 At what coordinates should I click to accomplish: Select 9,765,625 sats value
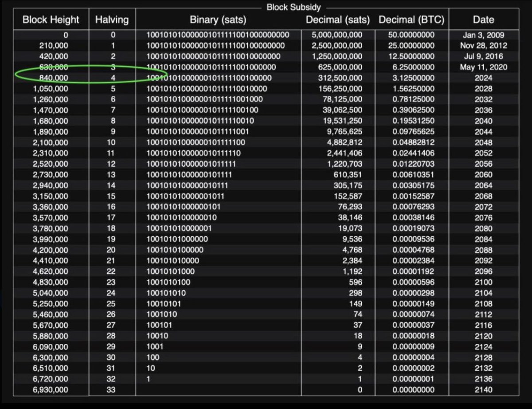coord(344,132)
